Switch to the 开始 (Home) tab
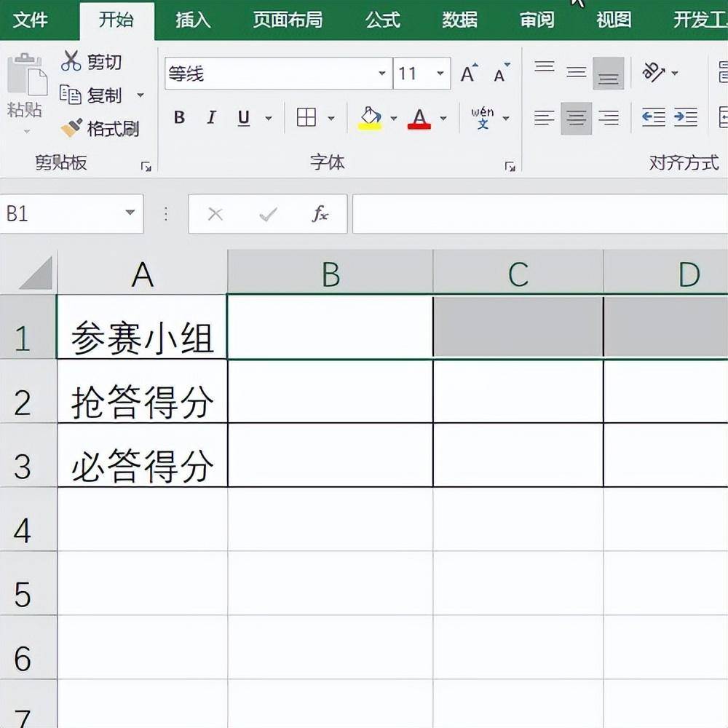 click(116, 20)
